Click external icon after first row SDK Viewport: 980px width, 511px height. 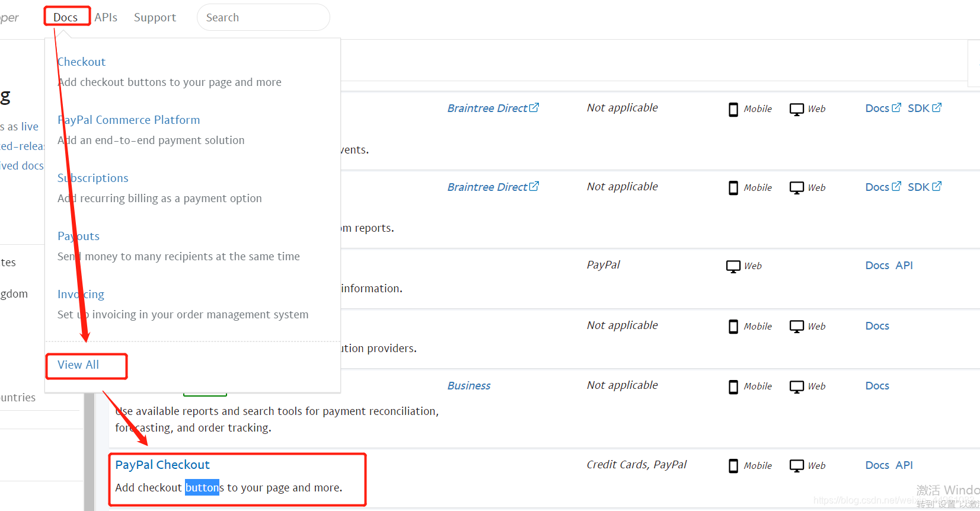pyautogui.click(x=937, y=107)
